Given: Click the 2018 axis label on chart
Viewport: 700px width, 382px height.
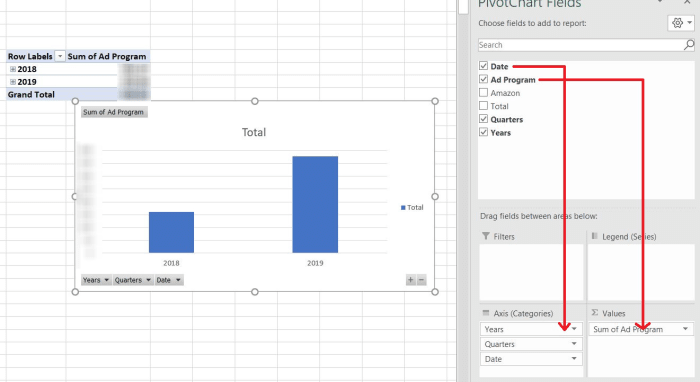Looking at the screenshot, I should pyautogui.click(x=171, y=263).
